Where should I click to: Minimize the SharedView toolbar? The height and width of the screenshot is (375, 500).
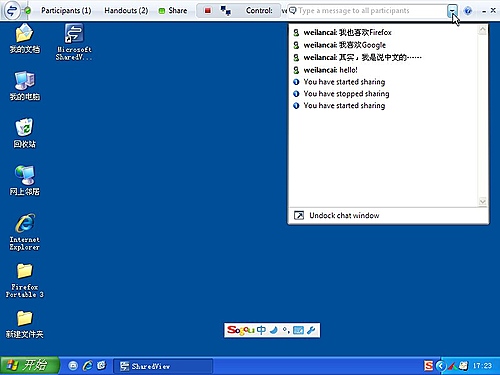pyautogui.click(x=484, y=11)
